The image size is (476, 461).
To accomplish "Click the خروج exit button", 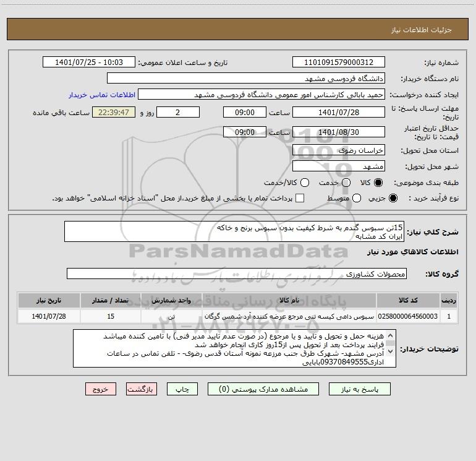I will (101, 389).
